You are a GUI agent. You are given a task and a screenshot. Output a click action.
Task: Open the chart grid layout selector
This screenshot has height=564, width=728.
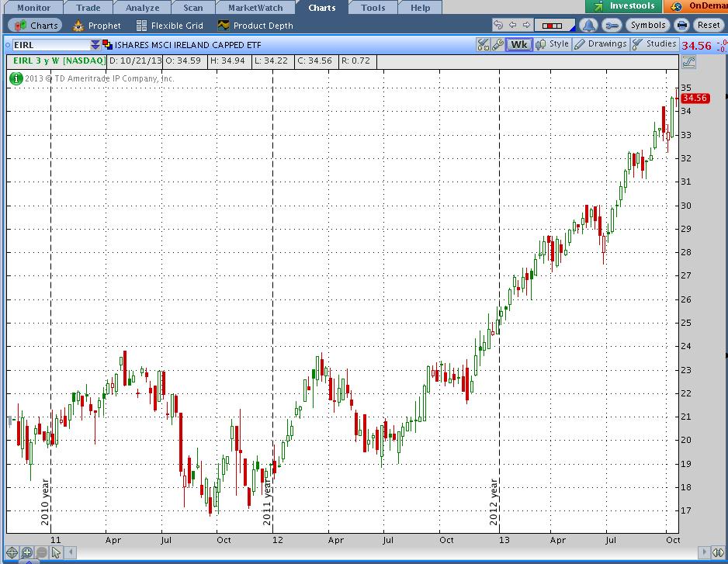pyautogui.click(x=554, y=26)
